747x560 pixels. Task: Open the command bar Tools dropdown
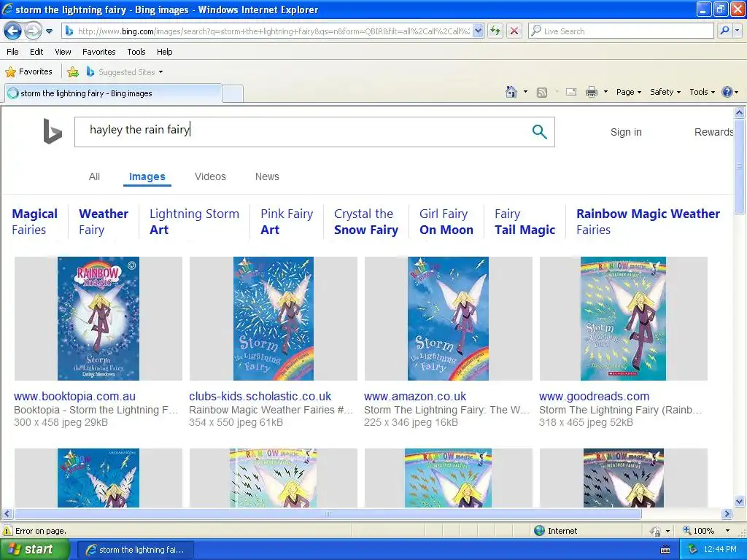[x=702, y=92]
